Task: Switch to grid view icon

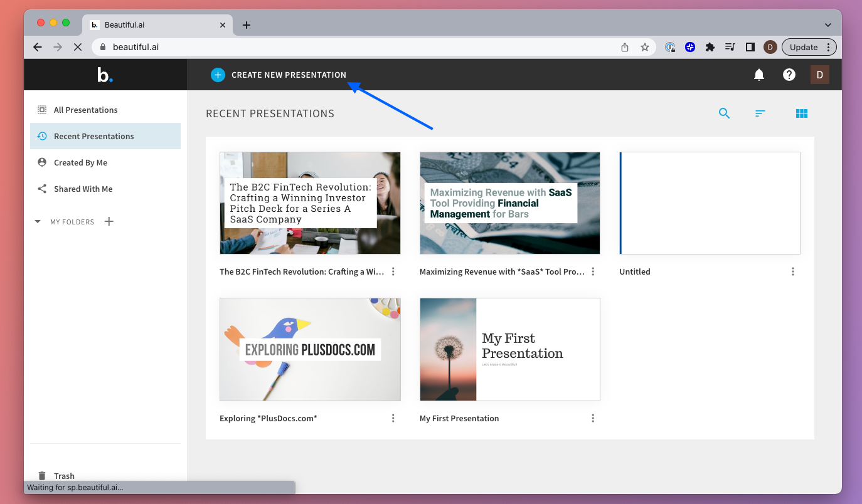Action: 801,113
